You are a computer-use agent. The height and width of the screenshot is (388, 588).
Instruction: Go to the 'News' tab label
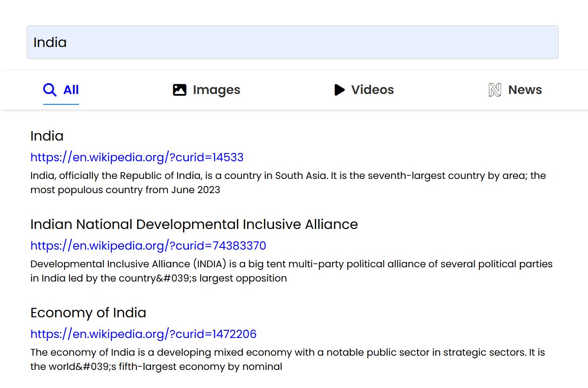coord(525,90)
